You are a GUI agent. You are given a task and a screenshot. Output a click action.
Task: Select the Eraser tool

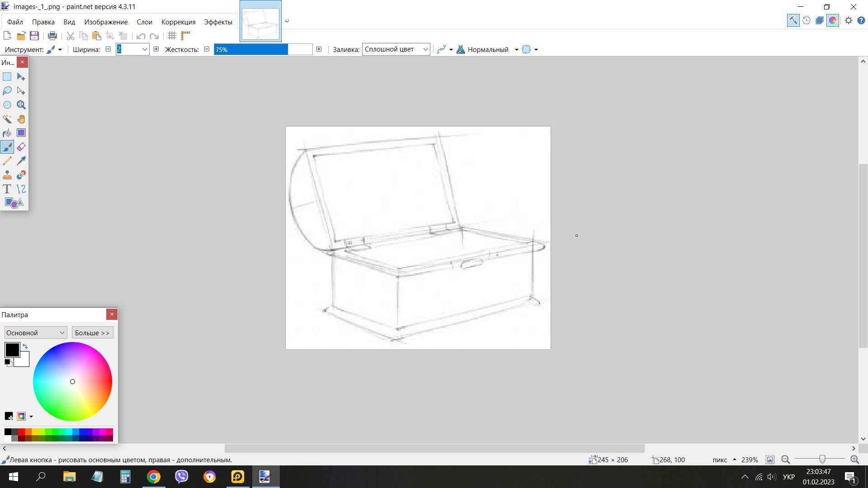point(21,147)
